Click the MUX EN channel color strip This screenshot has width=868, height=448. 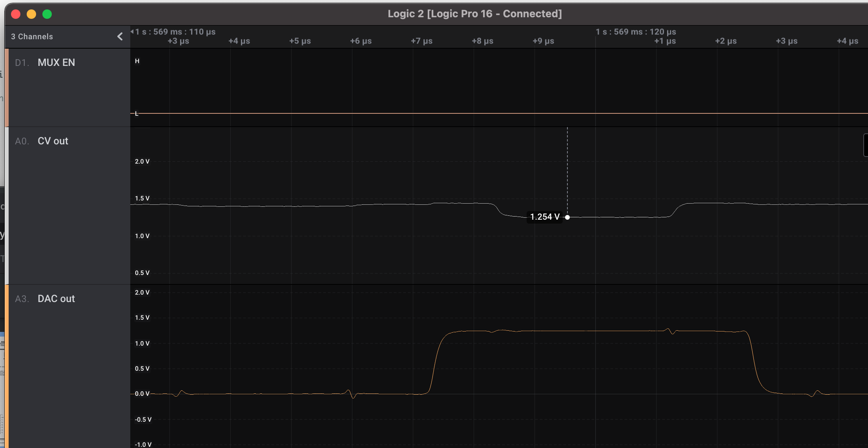7,87
